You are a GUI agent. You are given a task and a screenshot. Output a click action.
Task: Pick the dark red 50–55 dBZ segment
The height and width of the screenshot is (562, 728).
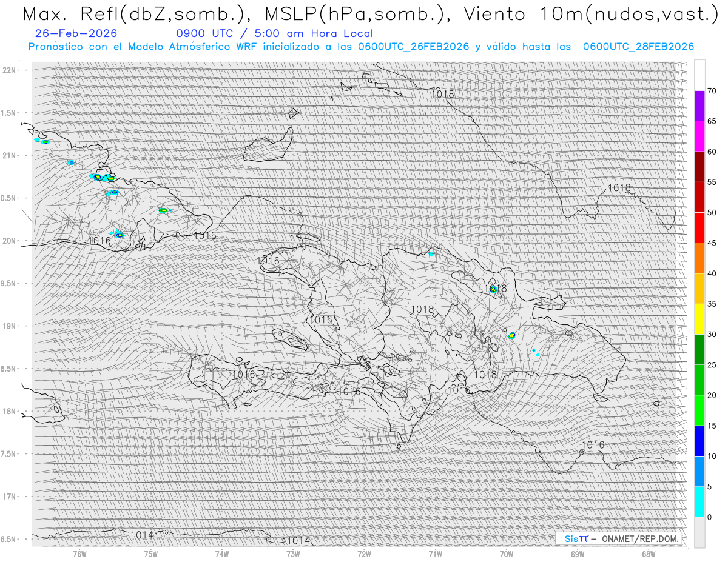[699, 197]
